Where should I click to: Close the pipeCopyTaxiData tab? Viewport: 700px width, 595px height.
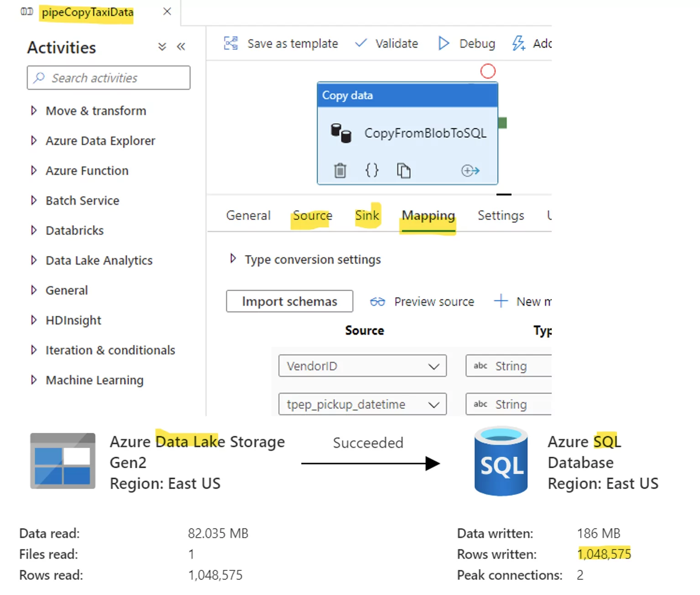point(167,11)
